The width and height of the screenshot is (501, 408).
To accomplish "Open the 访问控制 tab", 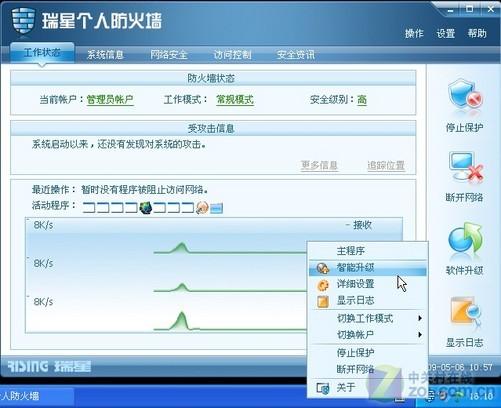I will click(232, 54).
